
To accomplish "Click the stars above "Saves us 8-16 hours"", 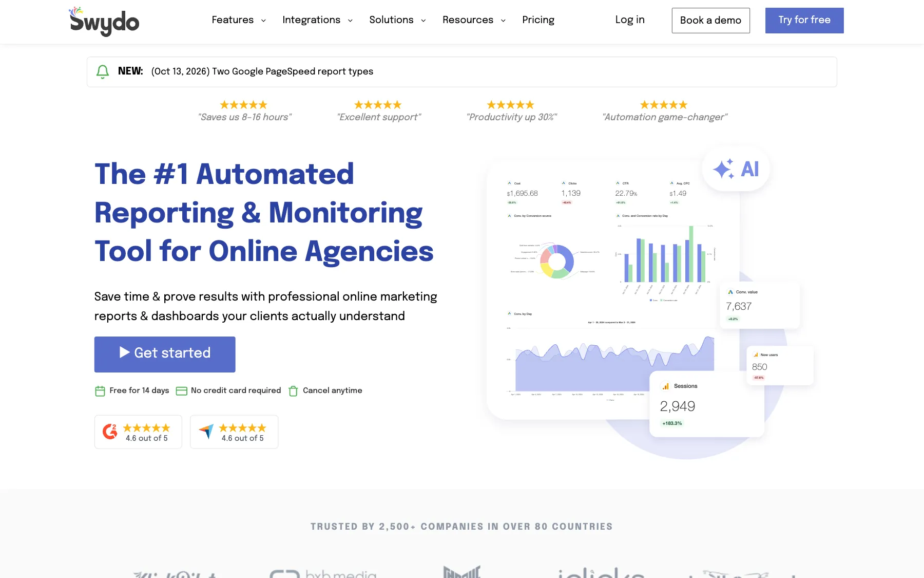I will [x=244, y=105].
